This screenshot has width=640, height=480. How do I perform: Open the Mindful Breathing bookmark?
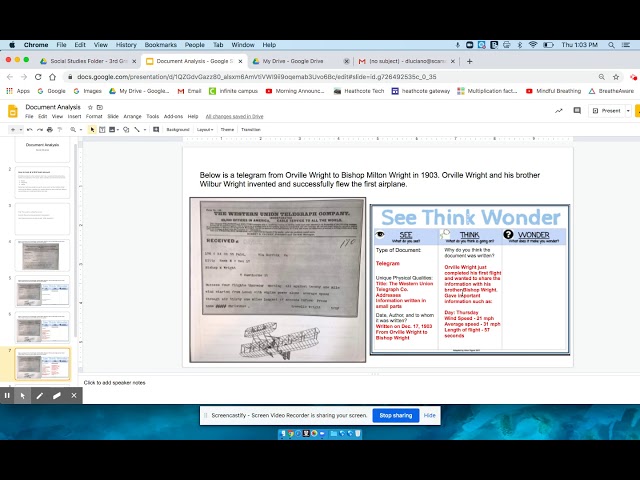(x=553, y=91)
